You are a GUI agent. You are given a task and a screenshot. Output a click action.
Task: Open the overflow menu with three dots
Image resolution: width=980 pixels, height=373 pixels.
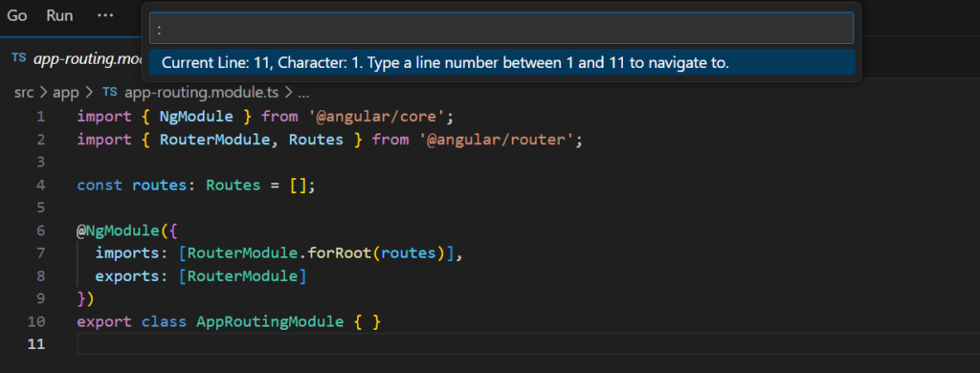click(x=105, y=15)
